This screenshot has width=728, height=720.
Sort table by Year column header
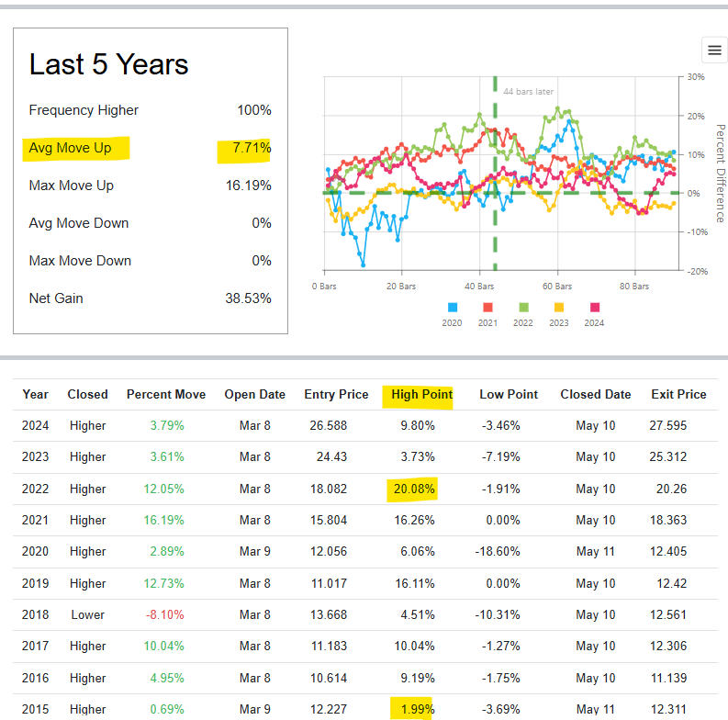coord(35,394)
